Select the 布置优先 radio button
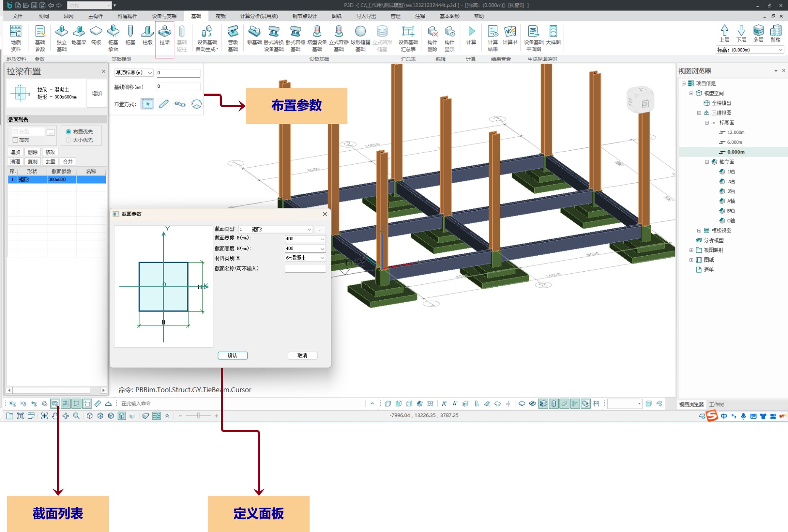This screenshot has width=788, height=532. tap(68, 132)
